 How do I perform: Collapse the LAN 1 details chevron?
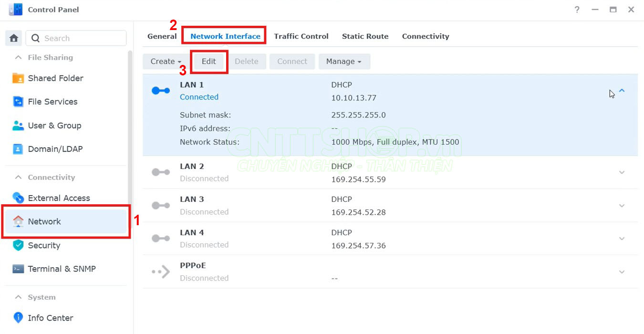tap(622, 91)
